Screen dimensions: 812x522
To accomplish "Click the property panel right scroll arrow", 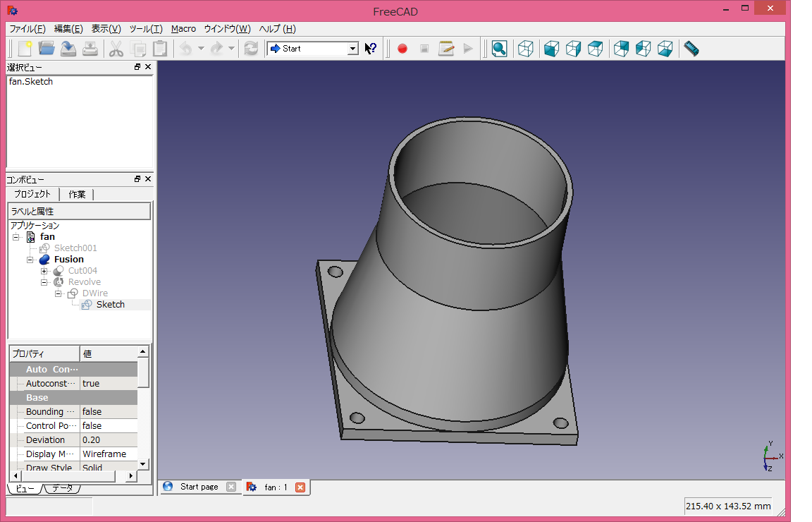I will (x=131, y=476).
